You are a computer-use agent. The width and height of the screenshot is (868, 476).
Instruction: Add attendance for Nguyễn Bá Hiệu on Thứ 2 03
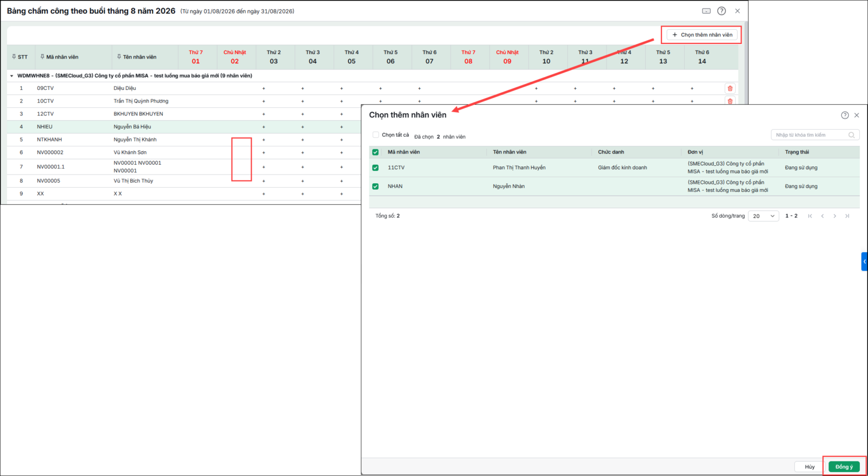coord(264,127)
